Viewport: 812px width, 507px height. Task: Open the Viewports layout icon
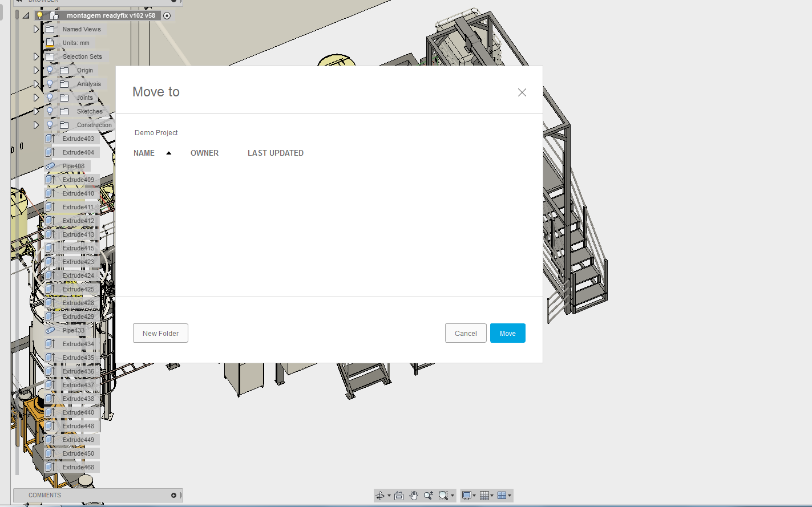(x=502, y=496)
